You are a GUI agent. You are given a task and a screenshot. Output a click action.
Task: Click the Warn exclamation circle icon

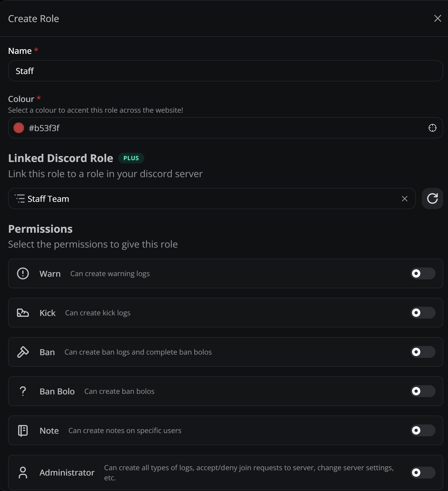click(x=23, y=273)
